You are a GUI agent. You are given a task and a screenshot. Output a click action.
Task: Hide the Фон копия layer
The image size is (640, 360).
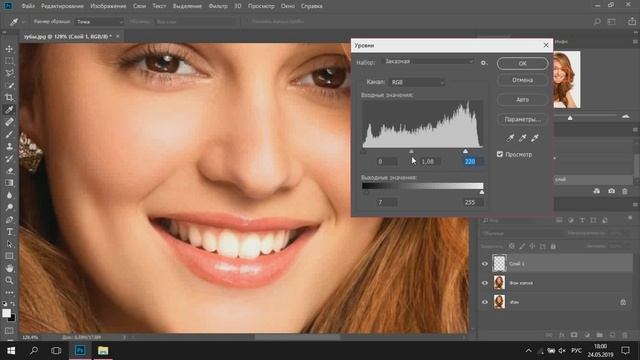point(485,283)
